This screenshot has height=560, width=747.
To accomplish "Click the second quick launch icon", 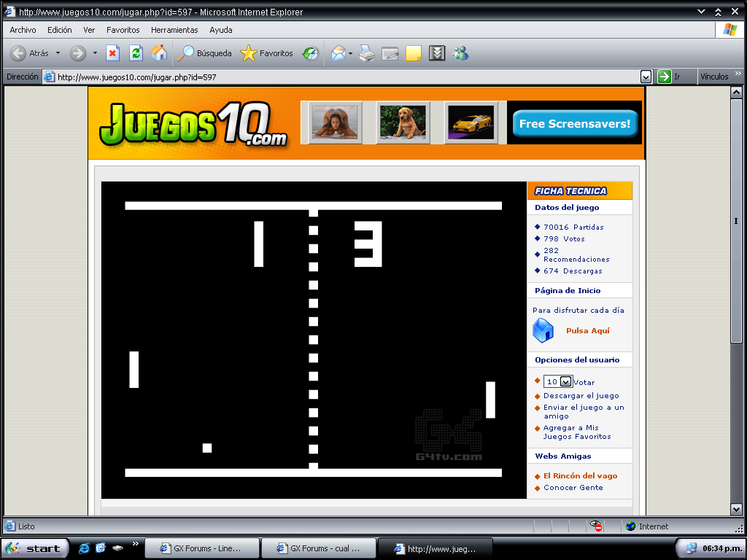I will coord(101,548).
